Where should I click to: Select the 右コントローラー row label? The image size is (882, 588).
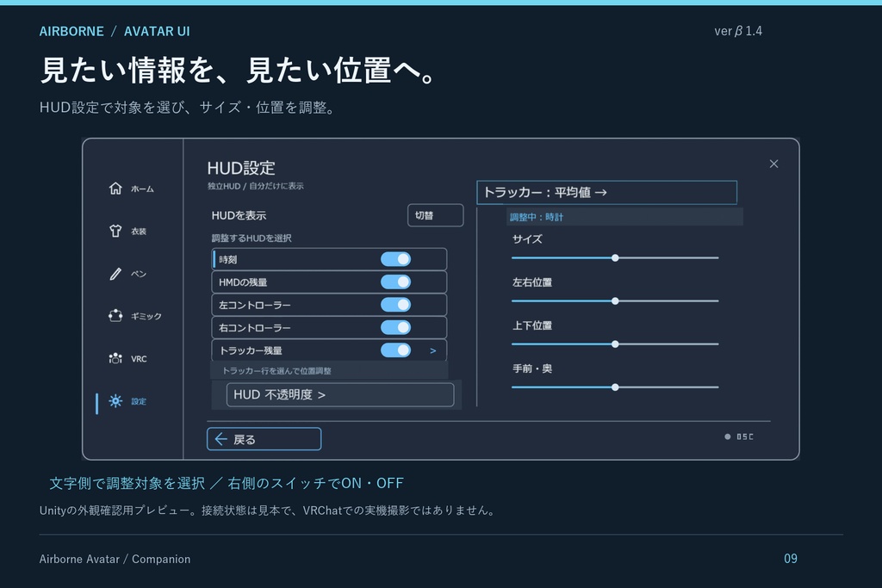255,328
